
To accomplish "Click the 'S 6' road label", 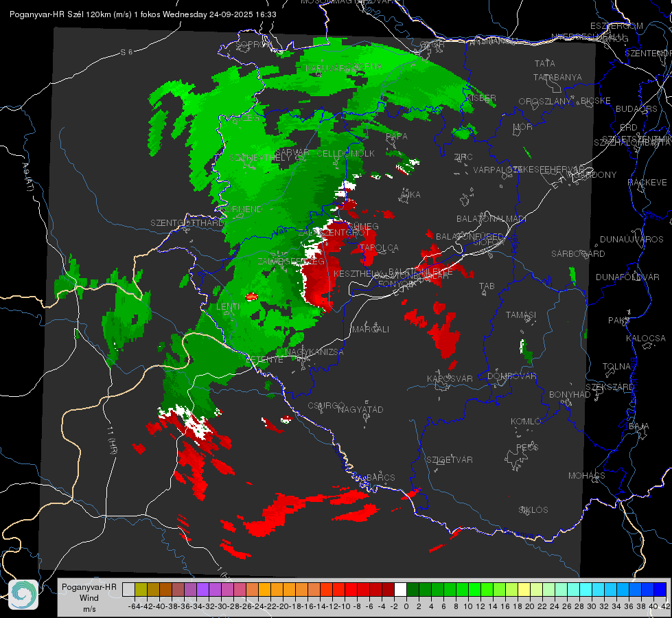I will click(x=126, y=52).
